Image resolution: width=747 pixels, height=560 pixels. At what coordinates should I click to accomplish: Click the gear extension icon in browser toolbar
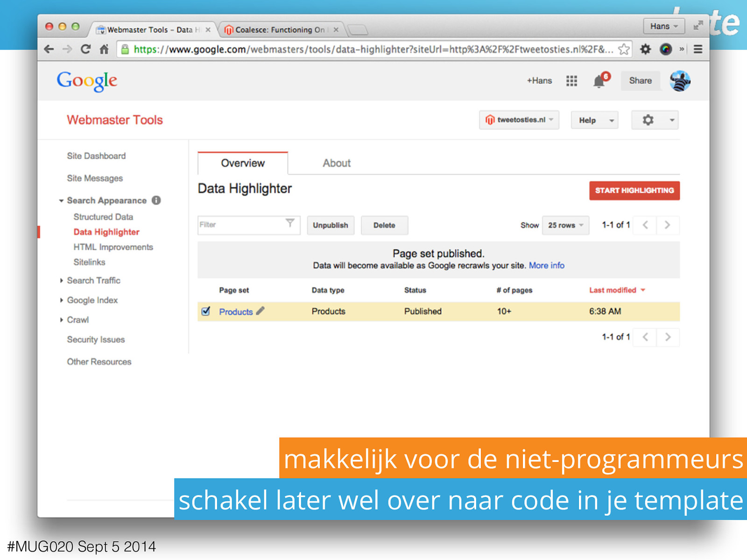645,49
